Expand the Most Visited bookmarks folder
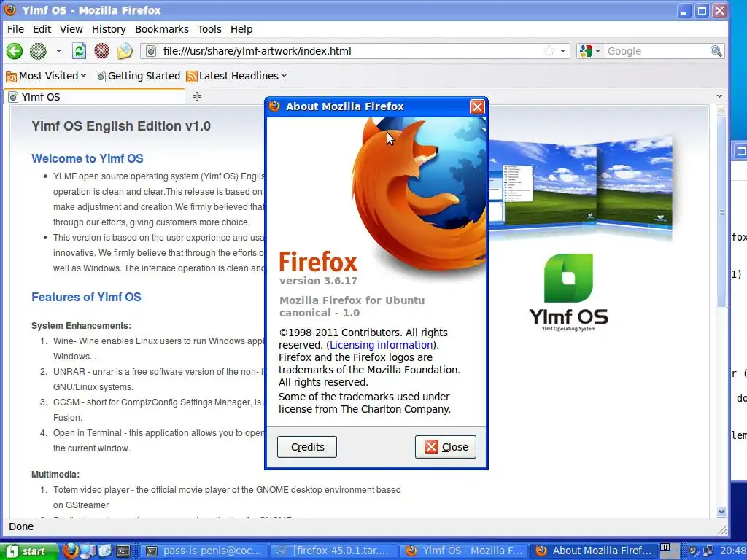 point(46,76)
